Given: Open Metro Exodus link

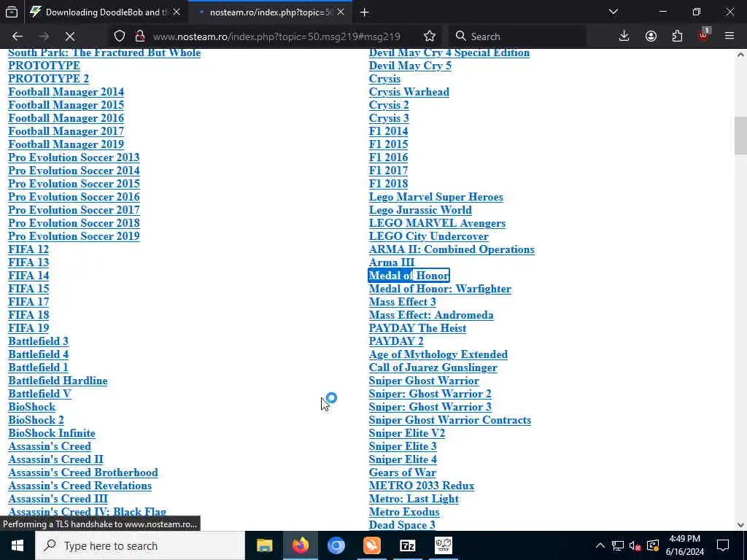Looking at the screenshot, I should click(x=404, y=513).
